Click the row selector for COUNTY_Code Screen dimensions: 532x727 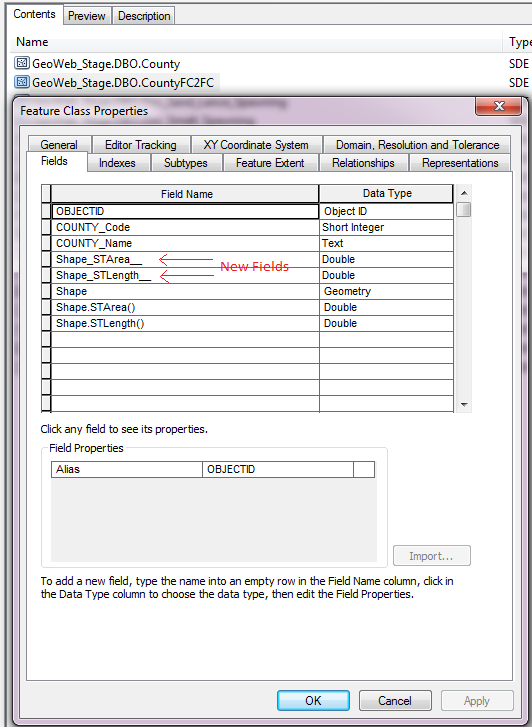click(46, 227)
